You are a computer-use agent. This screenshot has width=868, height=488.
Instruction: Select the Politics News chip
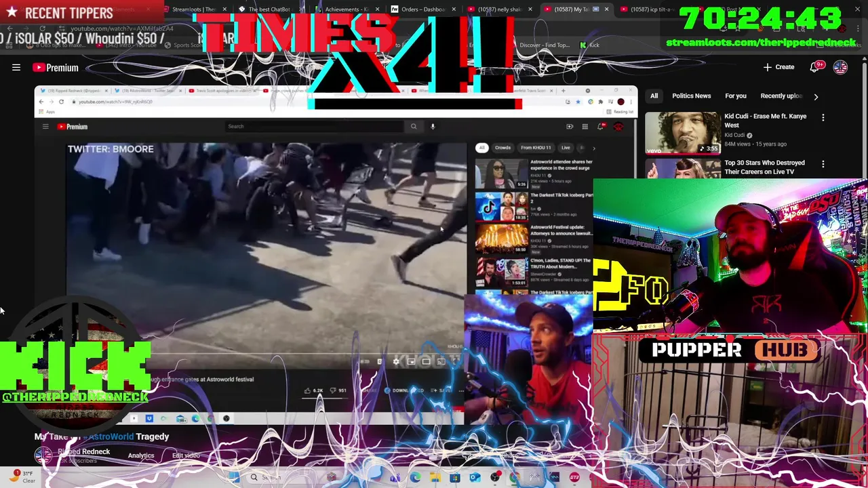tap(691, 96)
